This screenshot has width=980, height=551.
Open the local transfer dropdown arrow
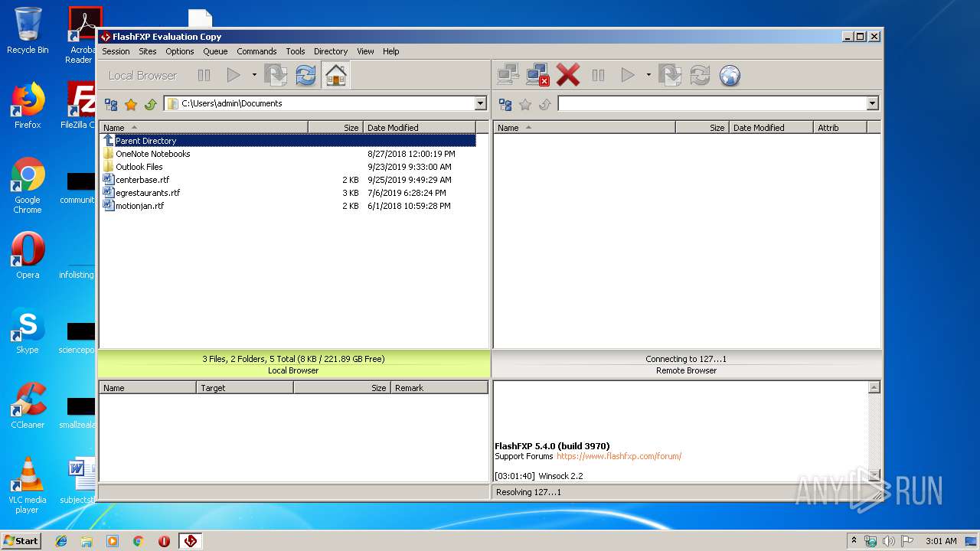[254, 75]
